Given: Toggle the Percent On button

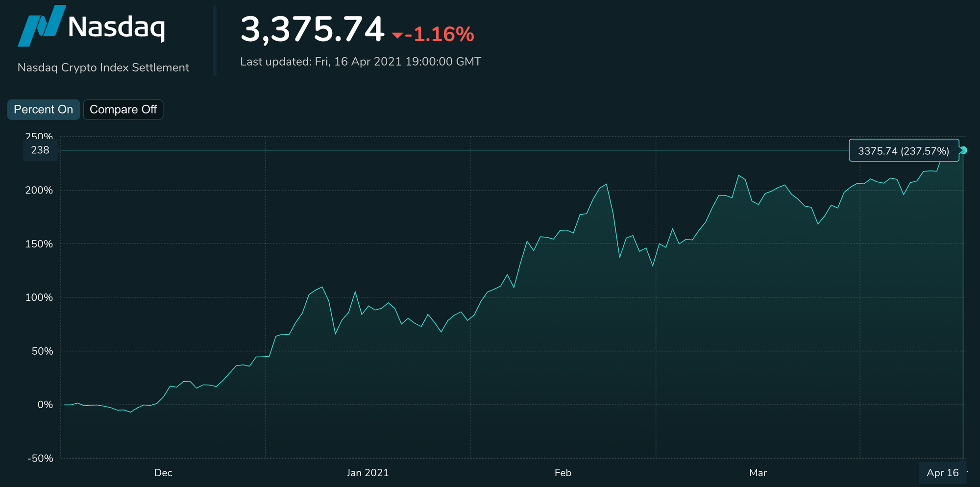Looking at the screenshot, I should tap(44, 110).
